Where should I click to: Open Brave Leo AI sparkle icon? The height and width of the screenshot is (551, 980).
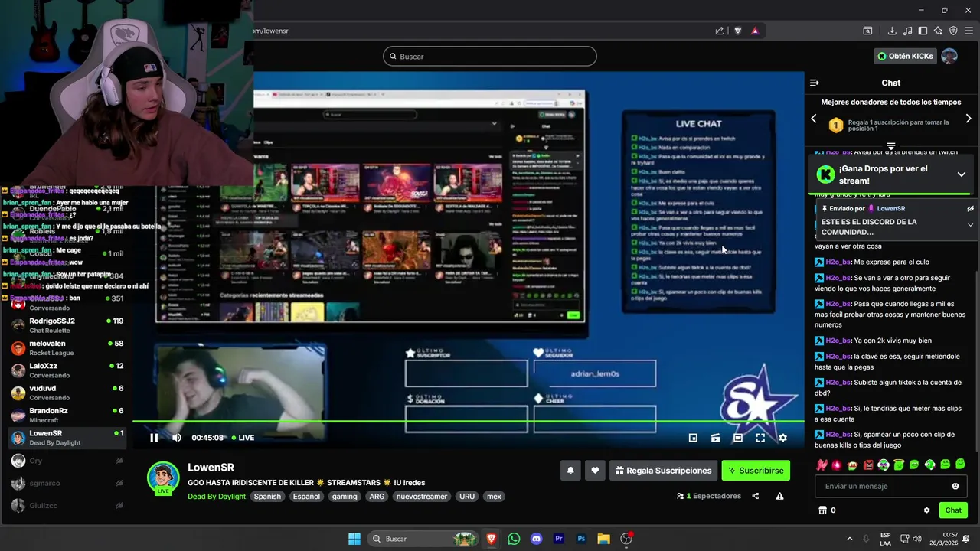tap(938, 31)
